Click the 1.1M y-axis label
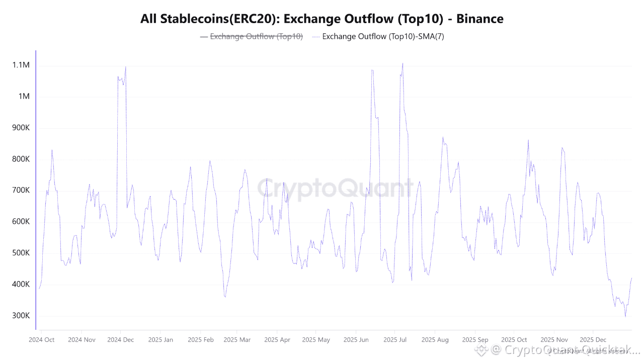The width and height of the screenshot is (644, 362). [x=21, y=65]
